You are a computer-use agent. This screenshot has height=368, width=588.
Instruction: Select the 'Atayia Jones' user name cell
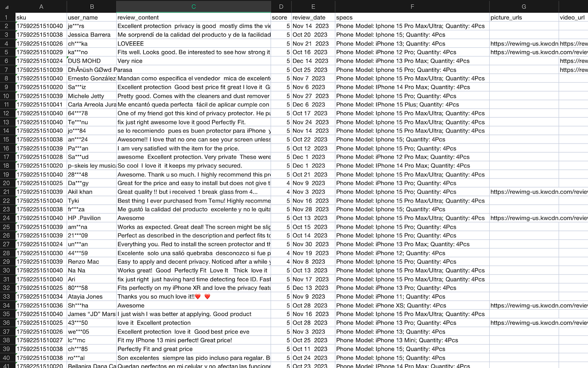coord(91,297)
